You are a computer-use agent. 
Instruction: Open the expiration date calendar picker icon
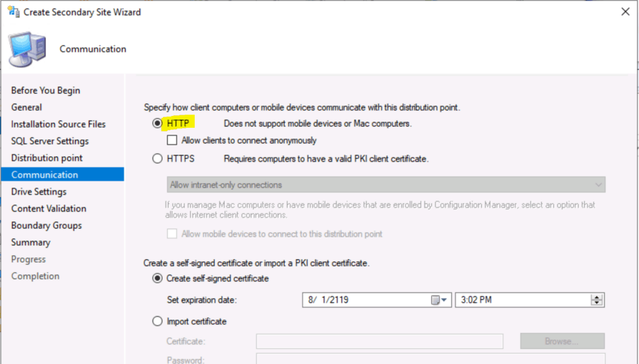click(x=435, y=300)
